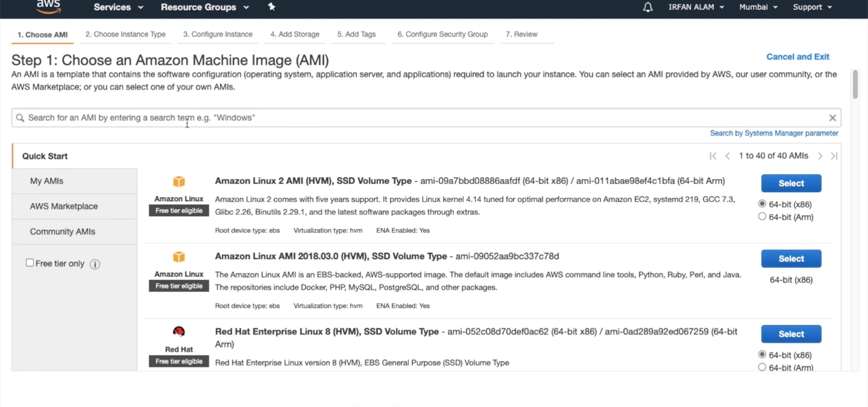This screenshot has width=868, height=407.
Task: Switch to 7. Review tab
Action: [x=522, y=34]
